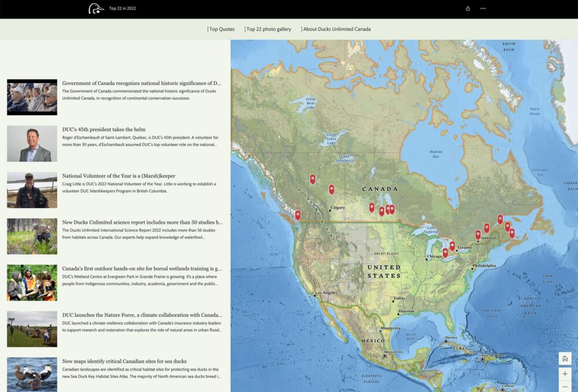Switch to Top 22 photo gallery
This screenshot has height=392, width=578.
click(269, 29)
